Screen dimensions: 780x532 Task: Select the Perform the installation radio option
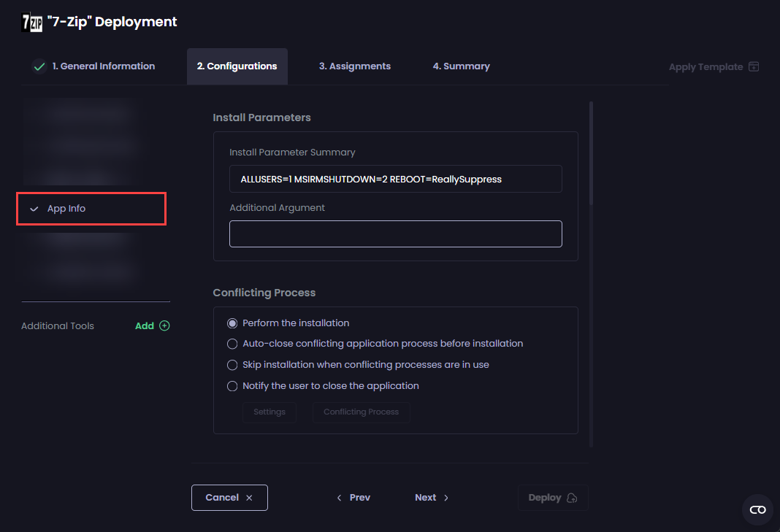pyautogui.click(x=232, y=323)
